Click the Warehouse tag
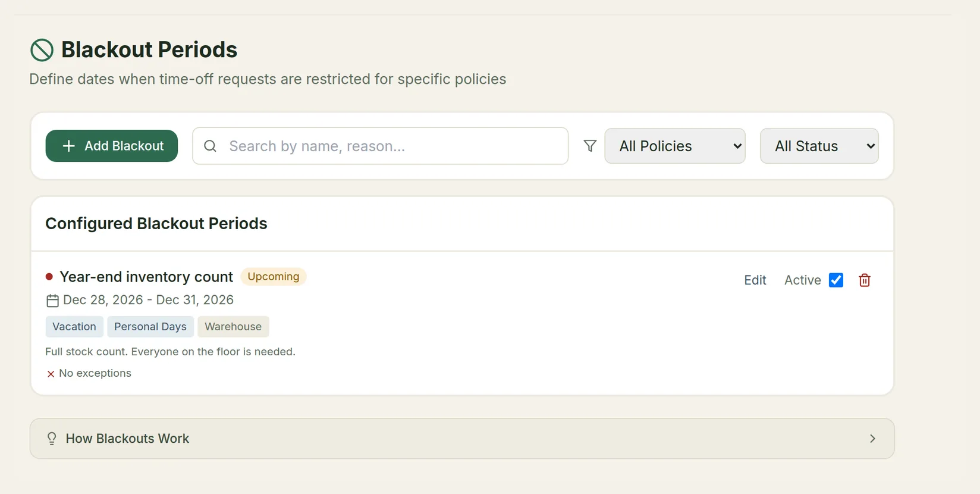This screenshot has height=494, width=980. tap(233, 327)
